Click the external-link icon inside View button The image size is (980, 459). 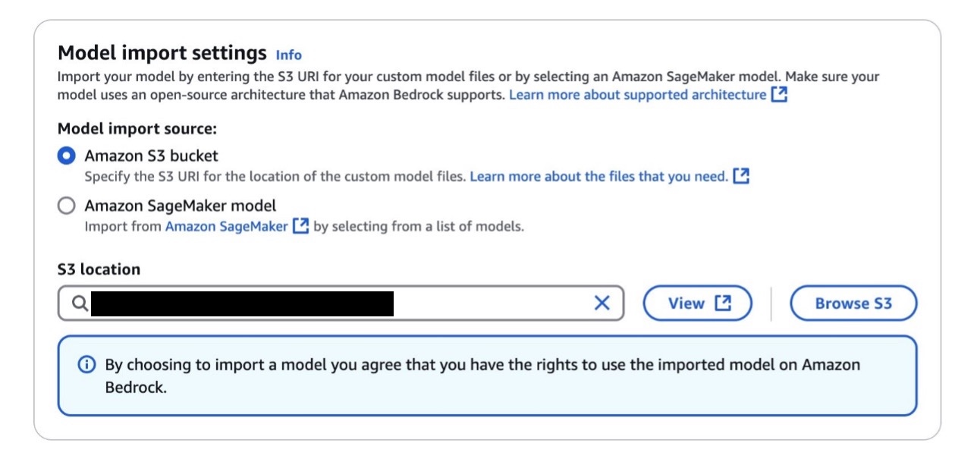click(723, 303)
